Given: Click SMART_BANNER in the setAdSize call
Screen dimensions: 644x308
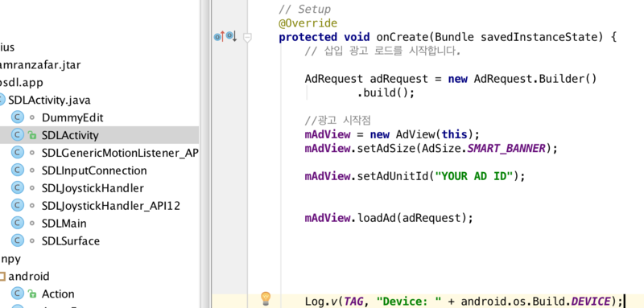Looking at the screenshot, I should click(x=506, y=148).
